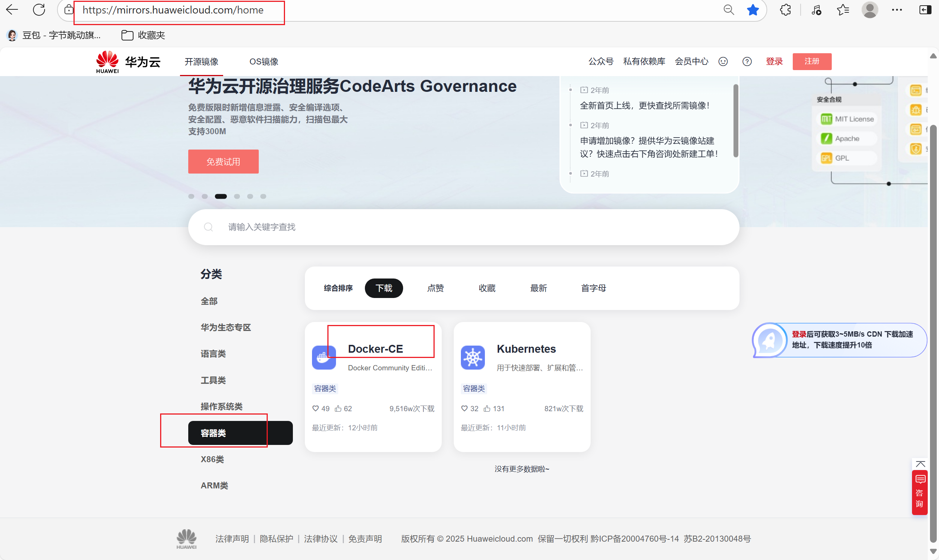The image size is (939, 560).
Task: Click the rocket CDN acceleration icon
Action: pyautogui.click(x=769, y=340)
